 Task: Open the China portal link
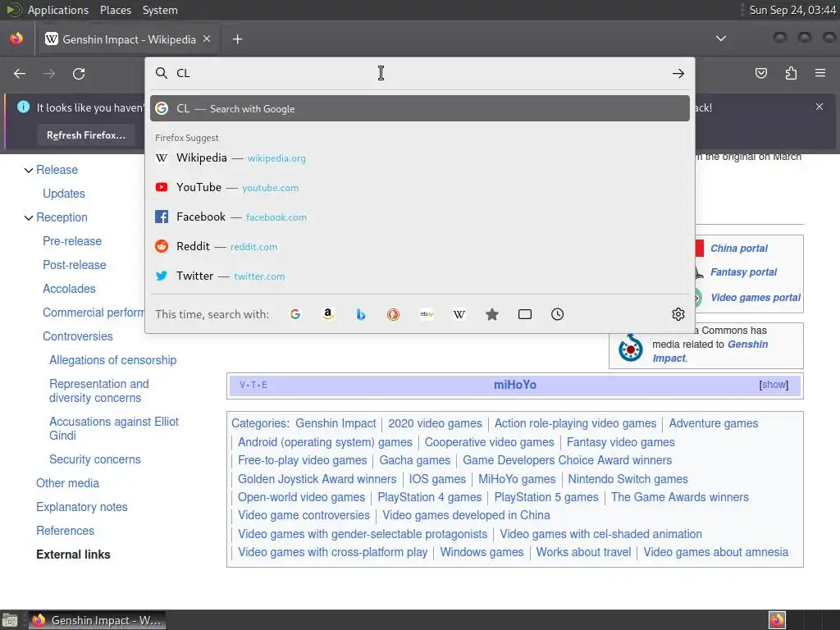tap(739, 248)
